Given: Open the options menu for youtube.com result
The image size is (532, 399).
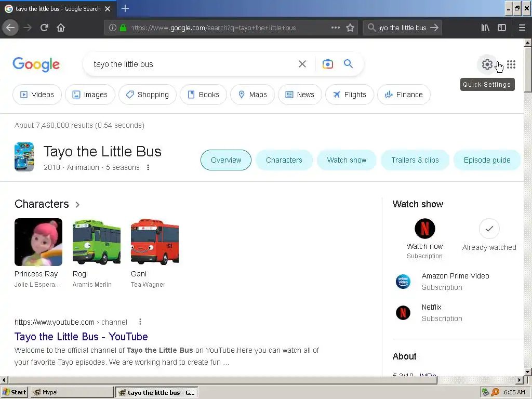Looking at the screenshot, I should [x=140, y=322].
